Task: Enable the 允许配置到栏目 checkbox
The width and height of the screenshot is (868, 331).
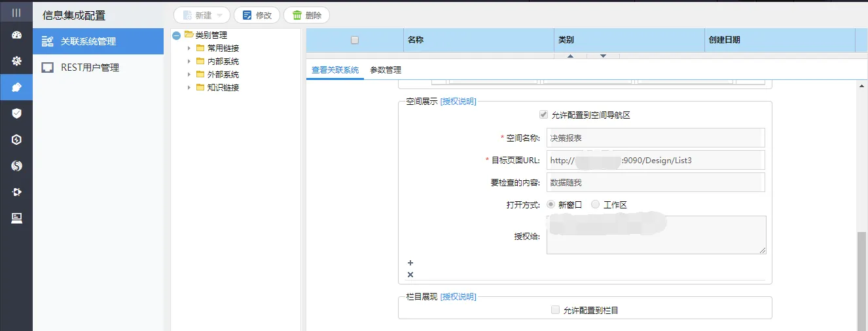Action: tap(555, 310)
